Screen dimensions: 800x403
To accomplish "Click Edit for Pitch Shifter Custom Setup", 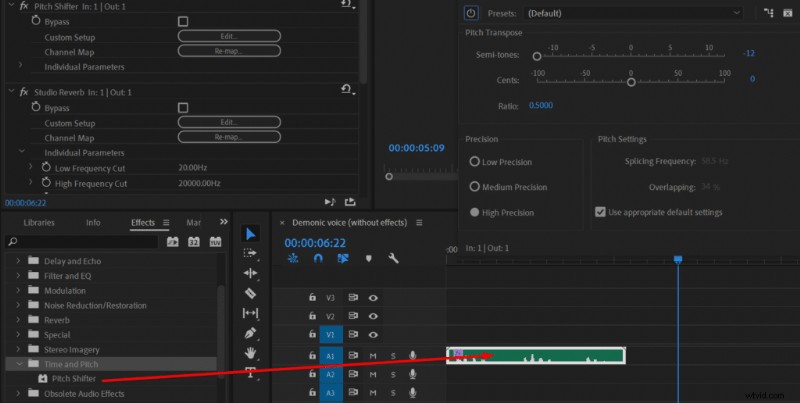I will coord(229,36).
